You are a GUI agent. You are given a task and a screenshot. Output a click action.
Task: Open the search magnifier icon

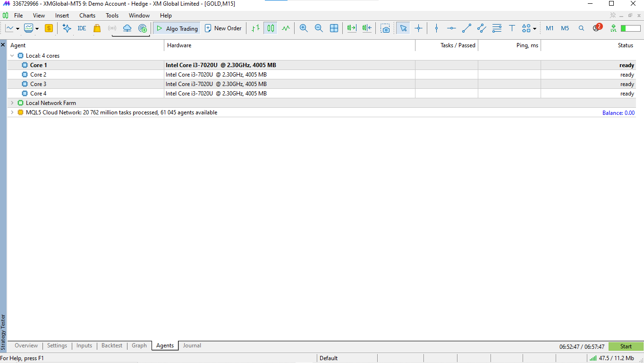pyautogui.click(x=581, y=28)
